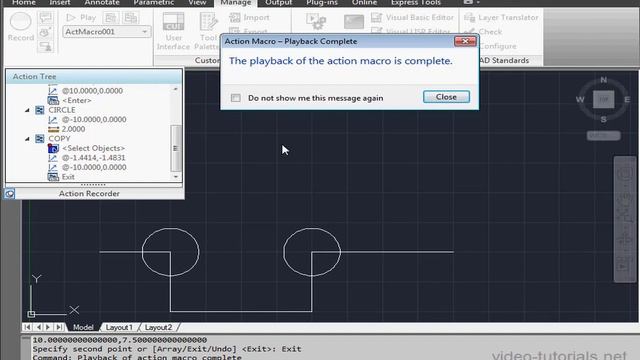This screenshot has width=640, height=360.
Task: Click the preference icon below Record
Action: 45,47
